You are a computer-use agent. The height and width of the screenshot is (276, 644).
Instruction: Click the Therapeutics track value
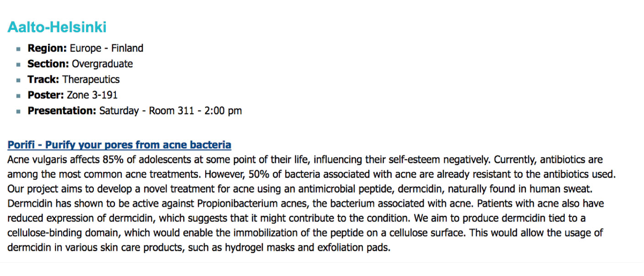91,79
